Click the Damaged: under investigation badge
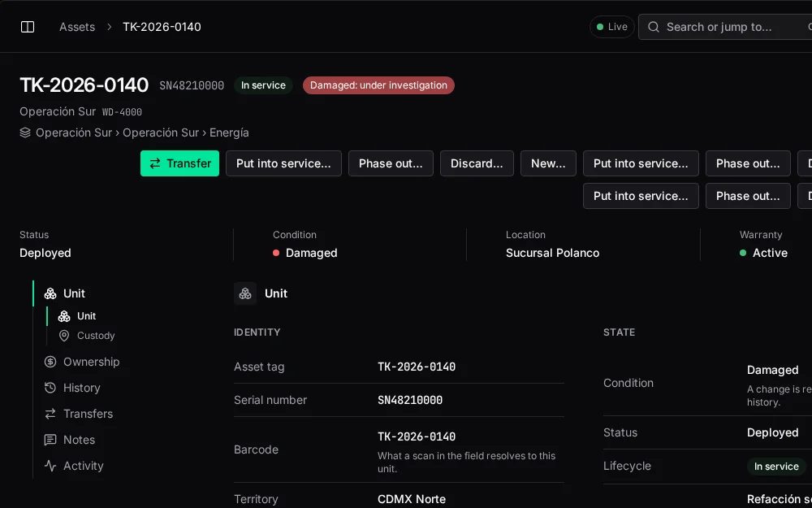 point(378,85)
